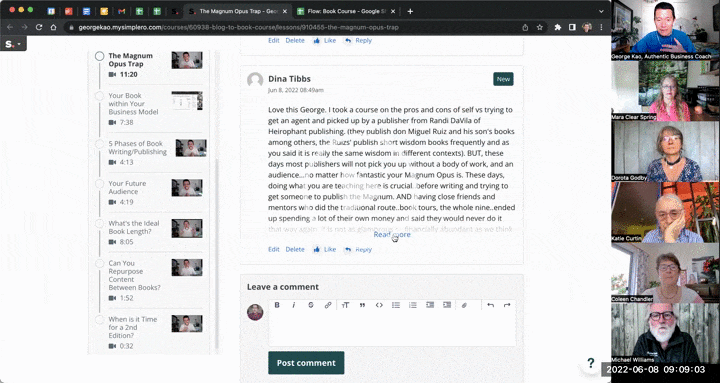Toggle completion circle for When is it Time for 2nd Edition
Image resolution: width=720 pixels, height=383 pixels.
pos(100,320)
